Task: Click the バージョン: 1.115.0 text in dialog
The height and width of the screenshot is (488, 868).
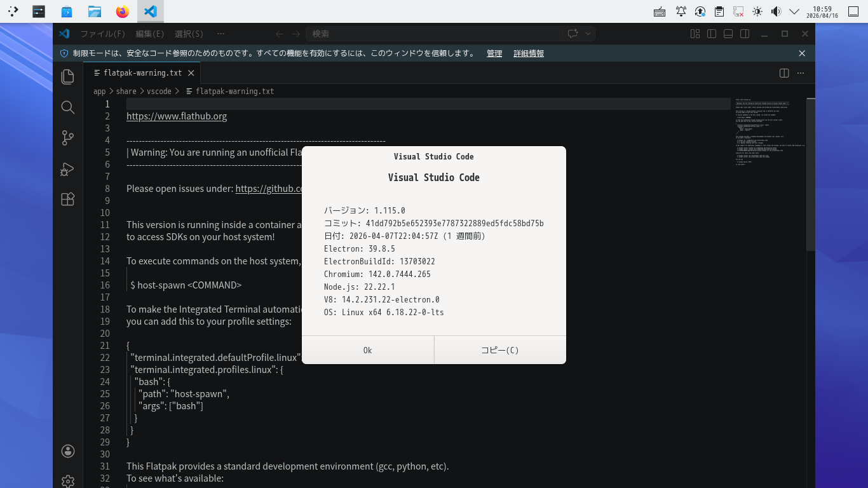Action: click(x=365, y=210)
